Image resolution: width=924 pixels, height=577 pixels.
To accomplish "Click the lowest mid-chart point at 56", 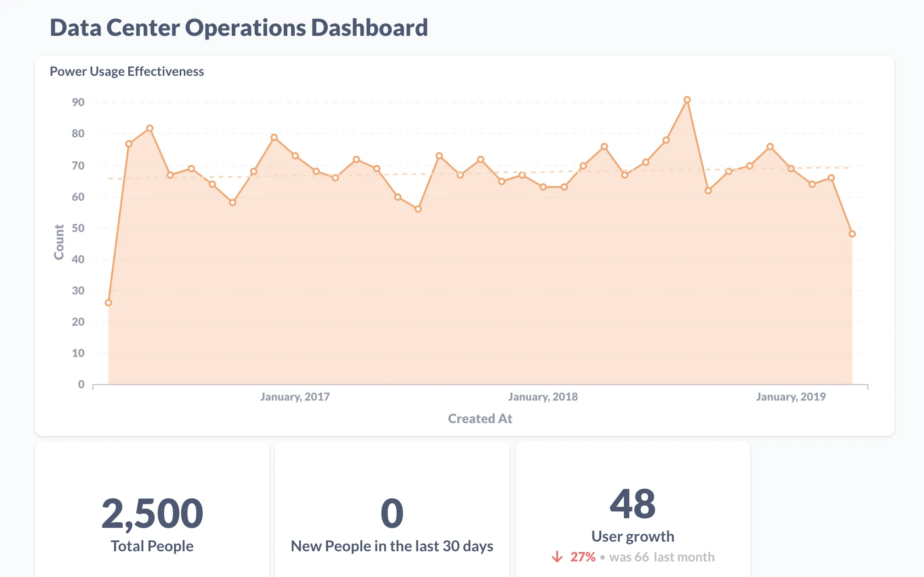I will coord(418,209).
